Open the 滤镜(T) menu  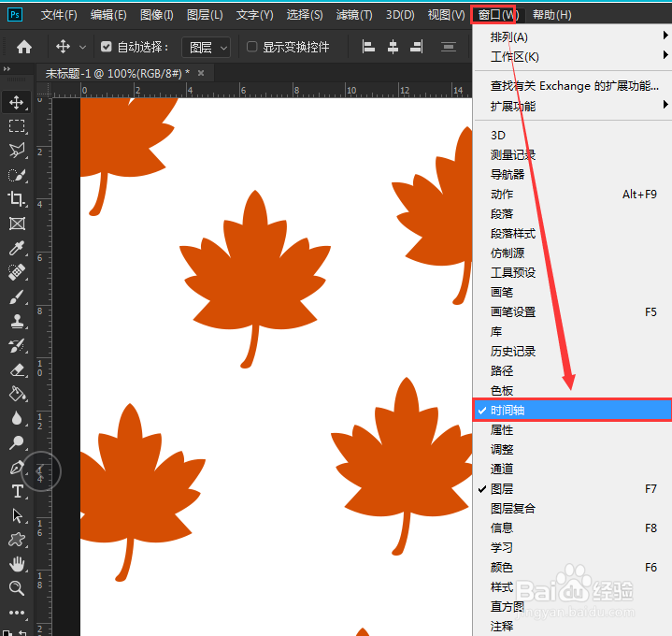[354, 15]
